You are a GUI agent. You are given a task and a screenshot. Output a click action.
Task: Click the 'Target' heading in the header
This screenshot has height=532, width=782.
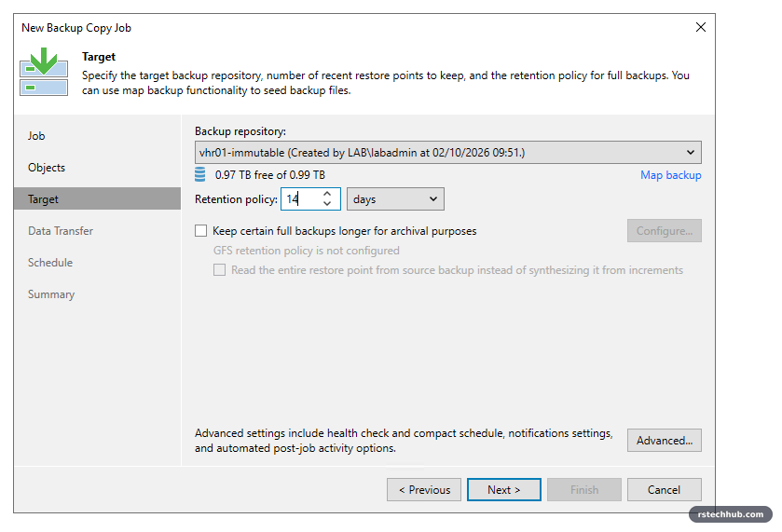[99, 57]
